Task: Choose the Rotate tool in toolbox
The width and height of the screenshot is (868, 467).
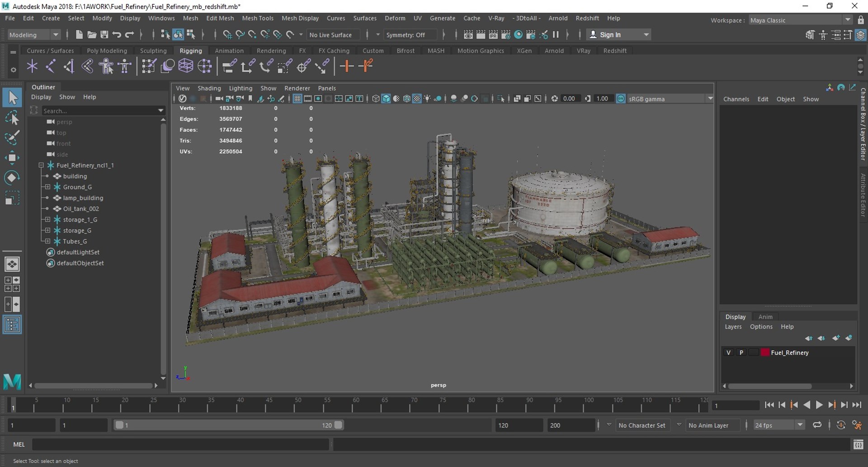Action: [x=12, y=177]
